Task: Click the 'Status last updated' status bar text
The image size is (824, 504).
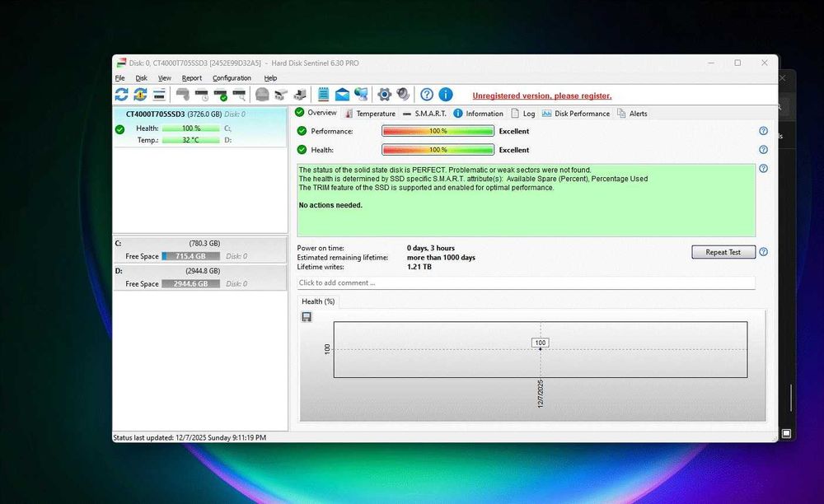Action: coord(190,437)
